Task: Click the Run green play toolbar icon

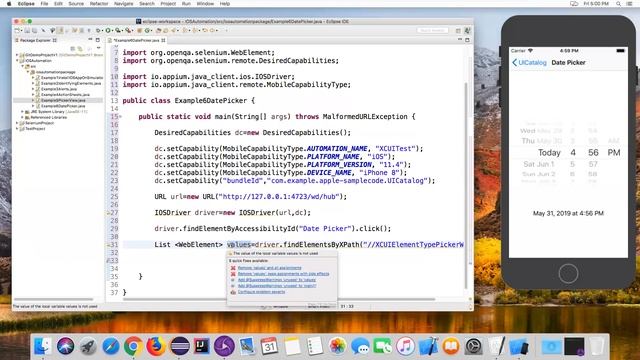Action: pyautogui.click(x=108, y=30)
